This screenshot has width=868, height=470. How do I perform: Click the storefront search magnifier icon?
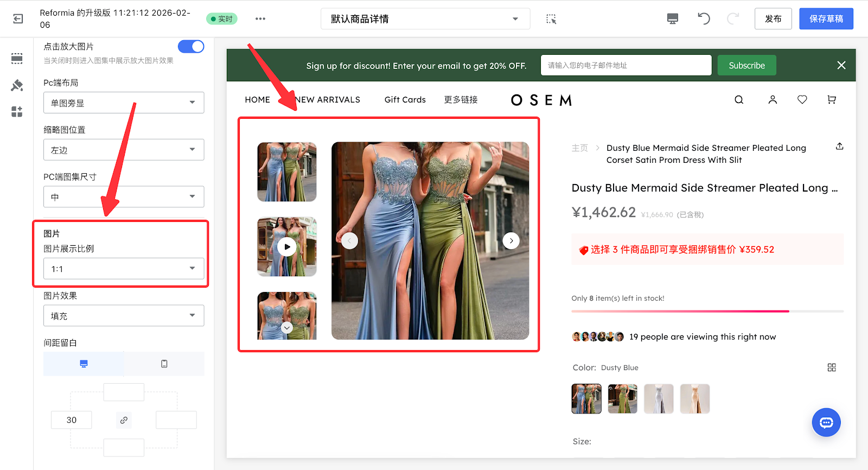click(x=739, y=100)
